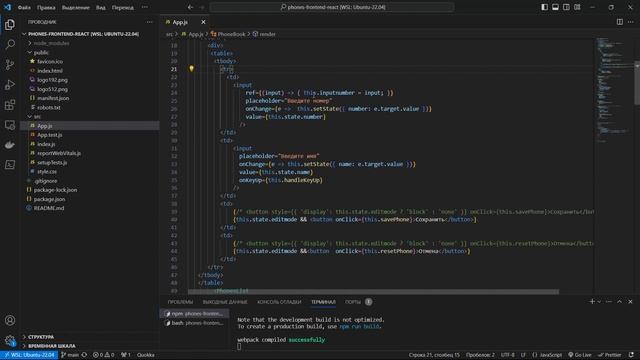Click the lightbulb code action on line 21
This screenshot has height=360, width=640.
(x=191, y=69)
